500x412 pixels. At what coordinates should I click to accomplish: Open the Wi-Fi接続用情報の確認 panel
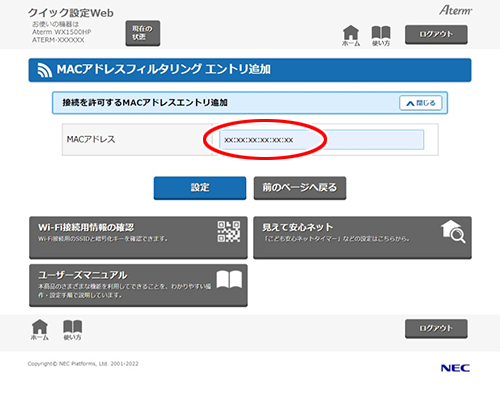click(x=138, y=237)
